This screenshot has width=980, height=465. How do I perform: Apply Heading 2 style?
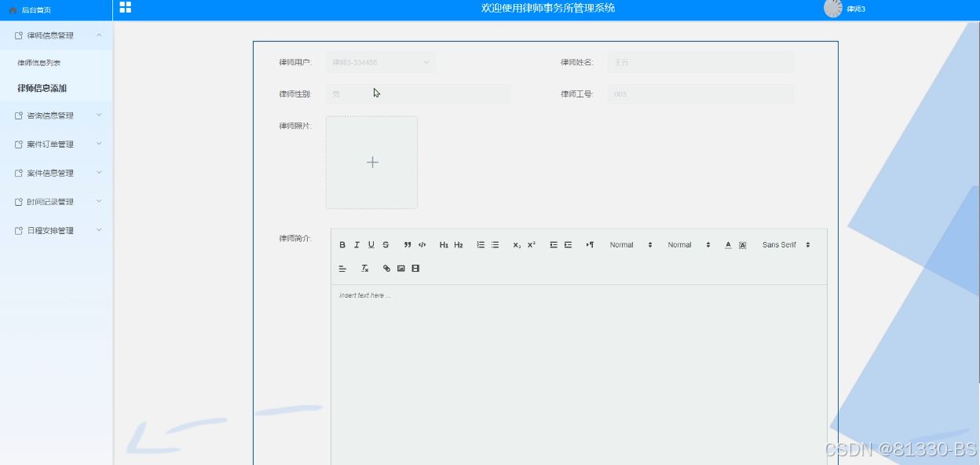coord(459,245)
